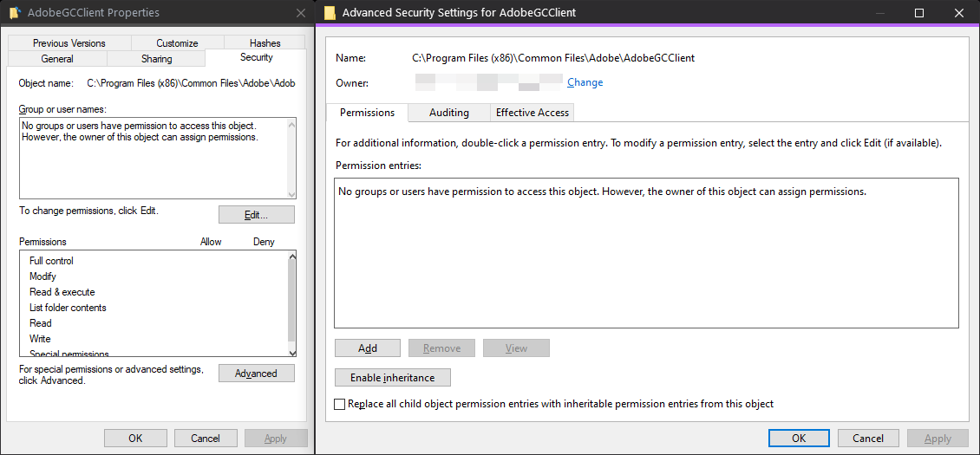This screenshot has height=455, width=980.
Task: Click scroll down arrow of Group or user names list
Action: [x=291, y=193]
